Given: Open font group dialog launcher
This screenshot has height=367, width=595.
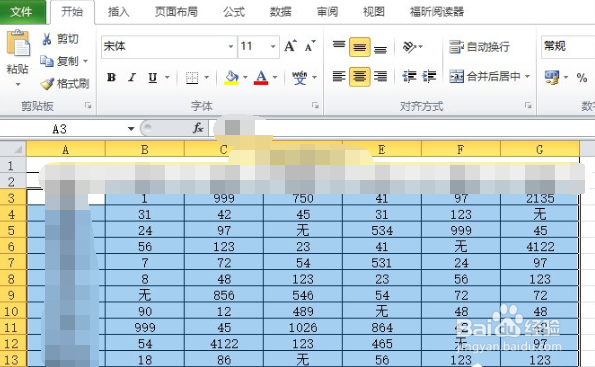Looking at the screenshot, I should (x=315, y=105).
